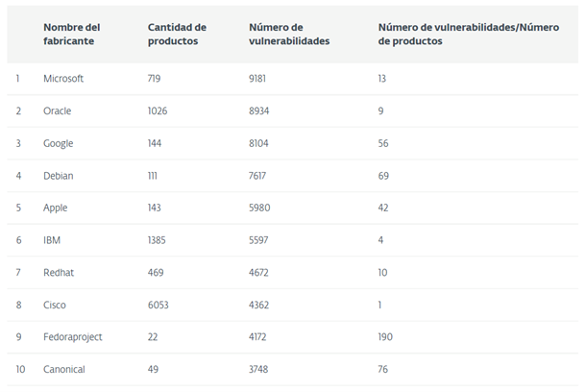Click Canonical's ratio value 76
The width and height of the screenshot is (586, 392).
tap(383, 369)
